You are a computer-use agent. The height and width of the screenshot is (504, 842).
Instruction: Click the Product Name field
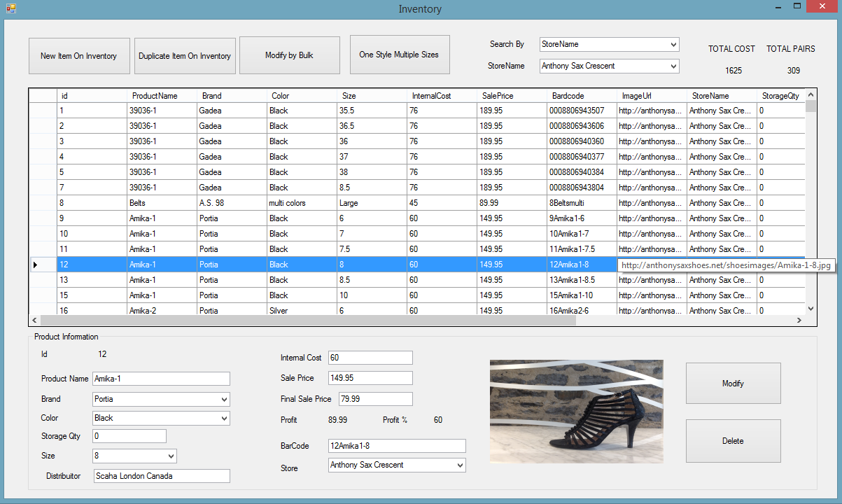coord(161,379)
